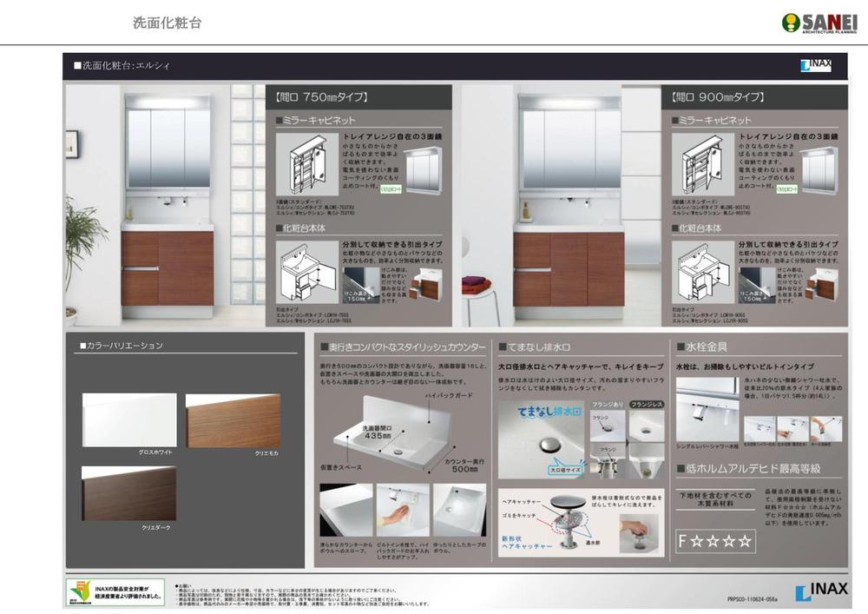
Task: Click the SANEI logo in the header
Action: 819,23
